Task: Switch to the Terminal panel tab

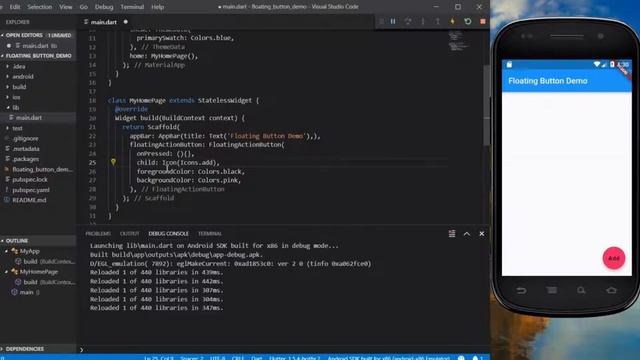Action: (210, 233)
